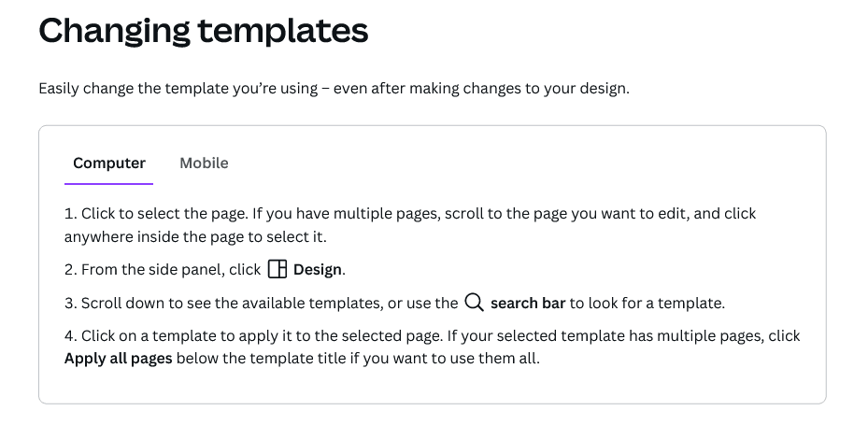Click the magnifying glass search icon
This screenshot has height=425, width=868.
(474, 303)
